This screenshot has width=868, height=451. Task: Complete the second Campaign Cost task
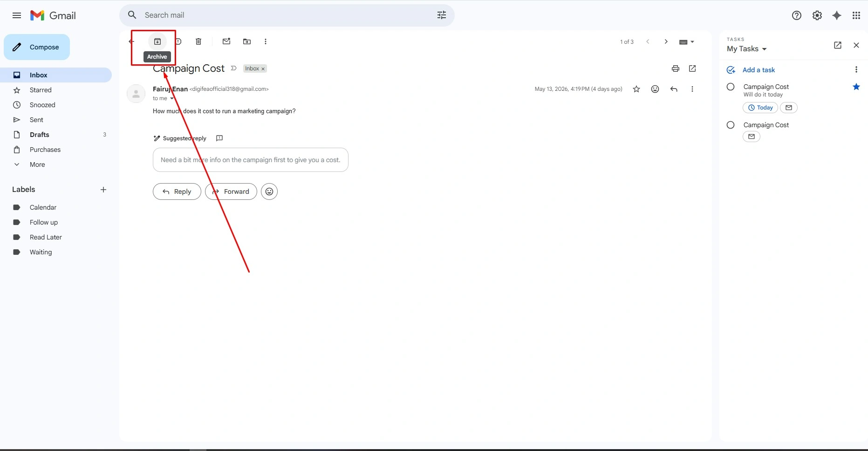[731, 125]
